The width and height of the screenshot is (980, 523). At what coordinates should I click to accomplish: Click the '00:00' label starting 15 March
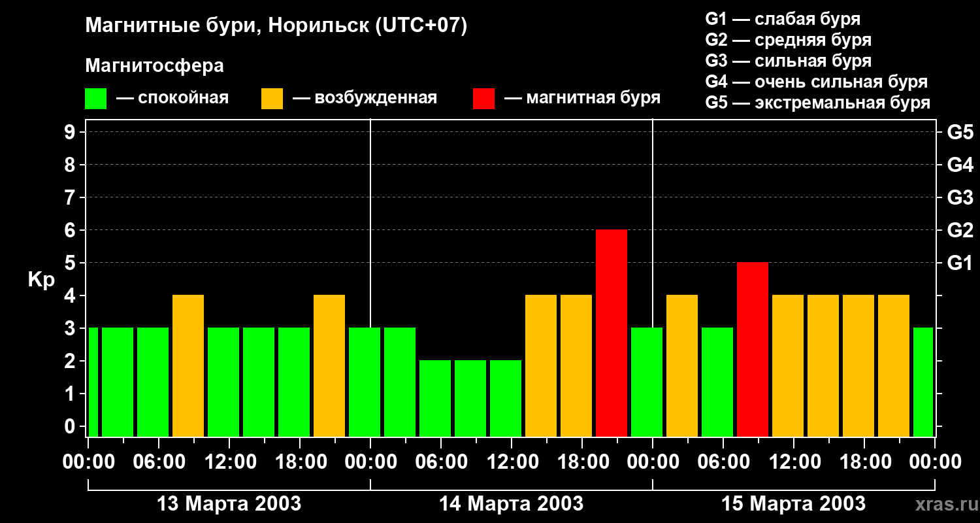(x=653, y=462)
